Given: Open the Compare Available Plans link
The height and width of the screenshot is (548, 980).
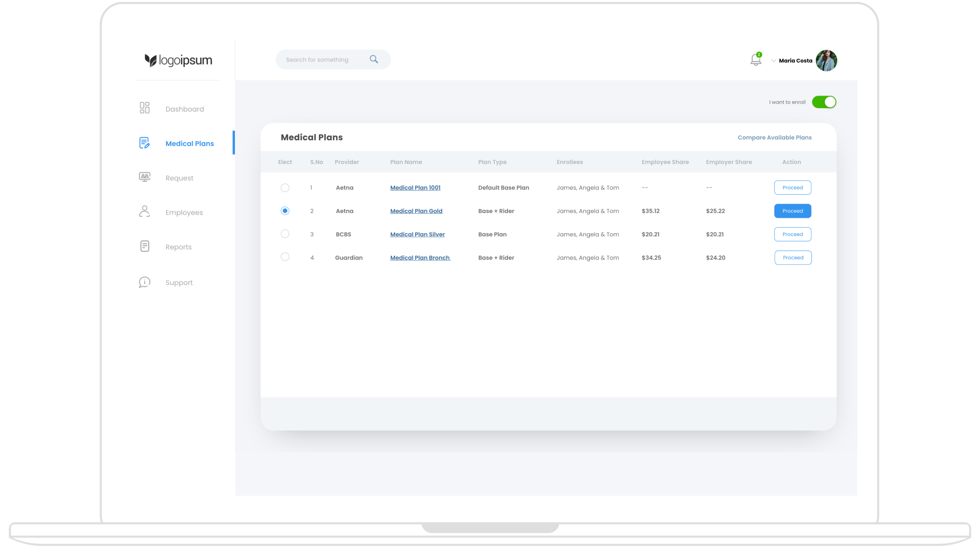Looking at the screenshot, I should click(774, 137).
